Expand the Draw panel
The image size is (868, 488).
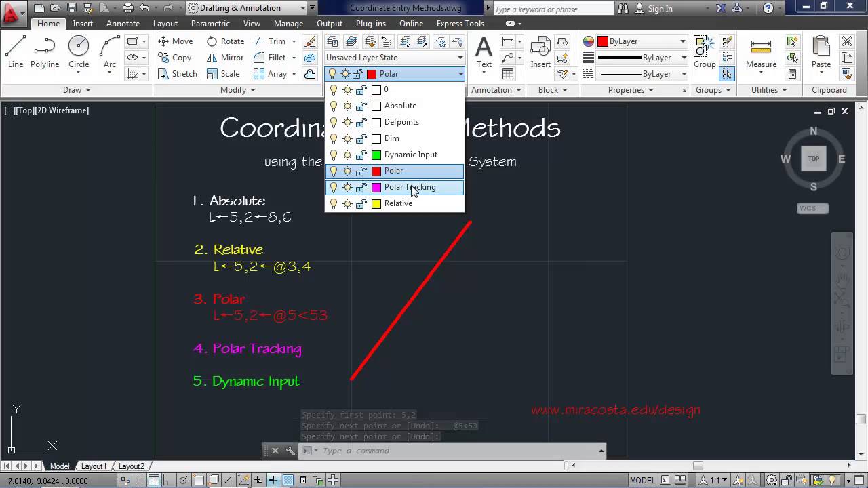pos(77,90)
